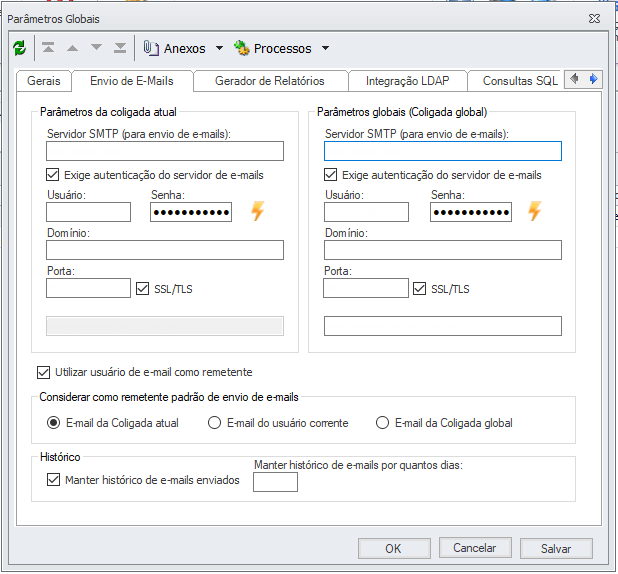Image resolution: width=618 pixels, height=574 pixels.
Task: Click the Anexos paperclip icon
Action: tap(151, 48)
